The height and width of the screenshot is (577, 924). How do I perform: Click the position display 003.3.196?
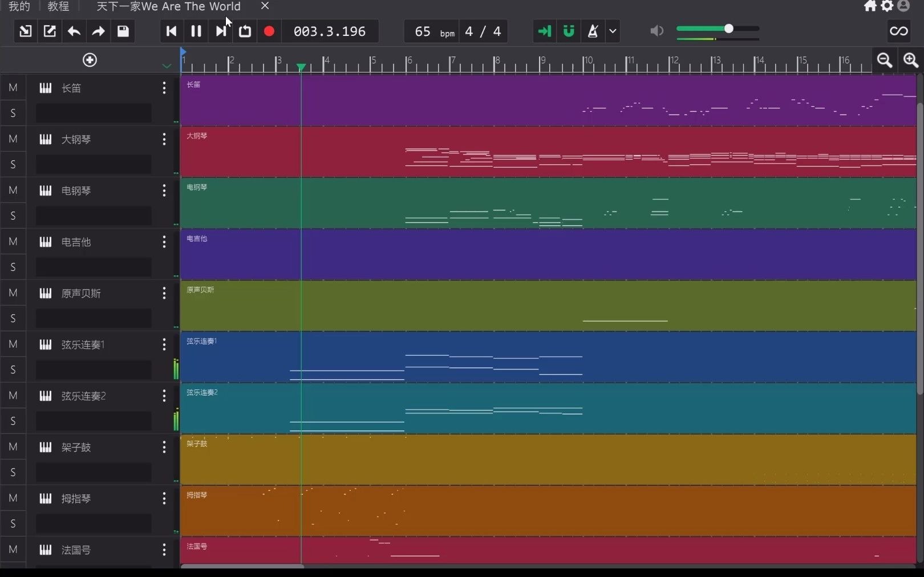(330, 31)
